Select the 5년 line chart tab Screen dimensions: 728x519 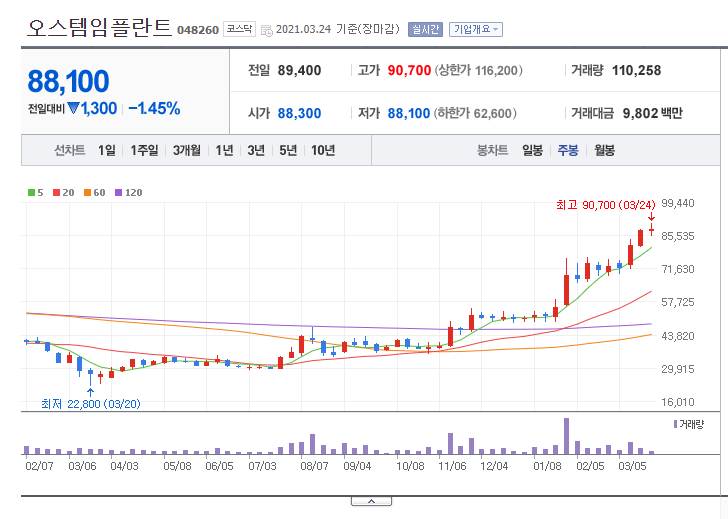288,150
